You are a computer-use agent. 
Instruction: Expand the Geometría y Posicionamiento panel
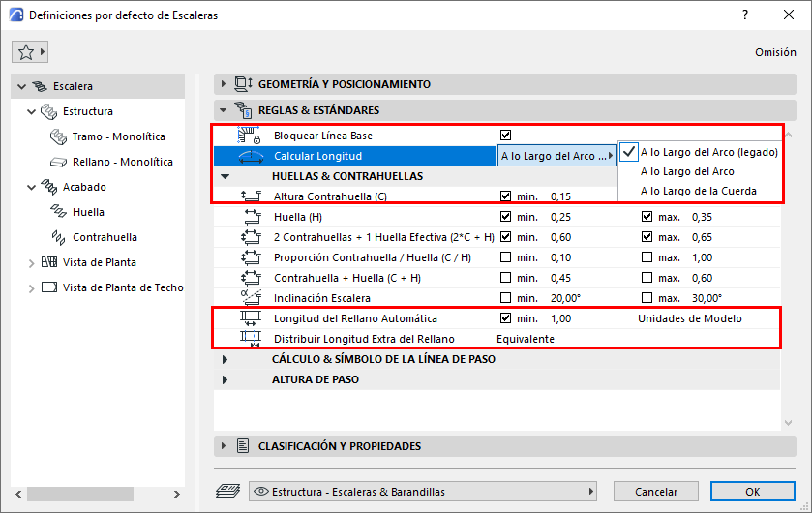pos(224,84)
